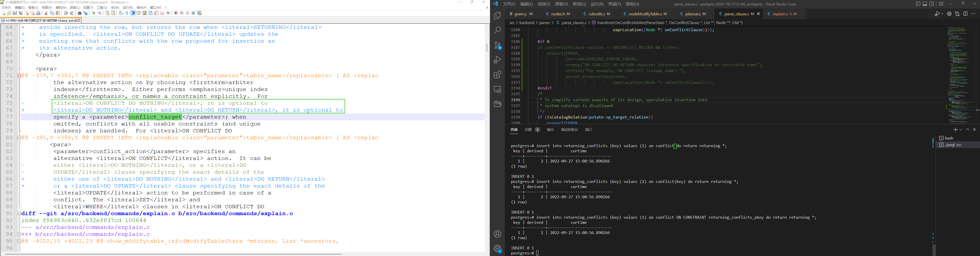980x256 pixels.
Task: Click parser in the breadcrumb path
Action: 544,23
